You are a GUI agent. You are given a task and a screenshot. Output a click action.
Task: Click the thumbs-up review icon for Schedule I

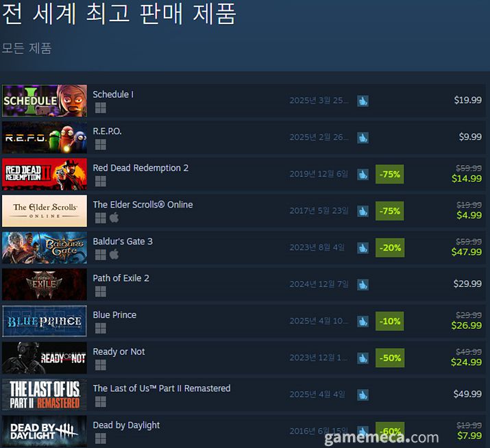pyautogui.click(x=363, y=101)
